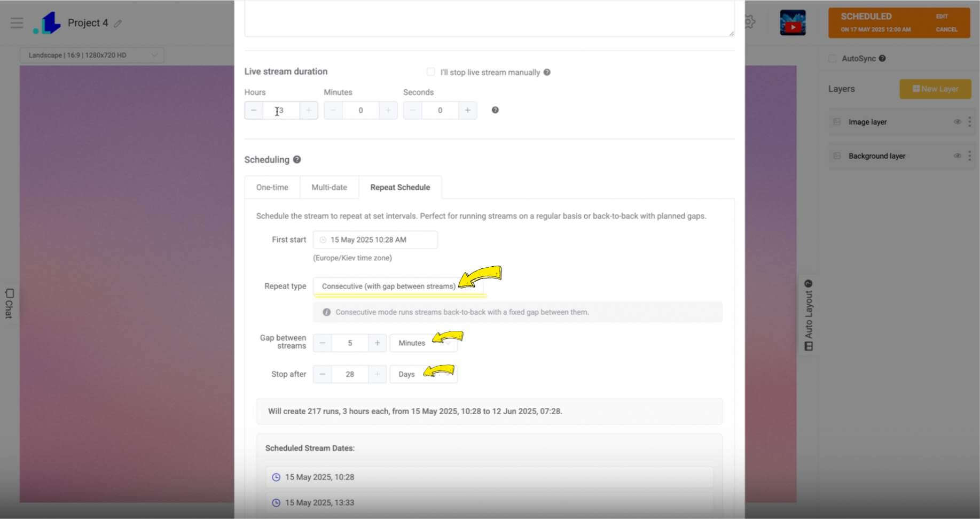Switch to Multi-date tab
Viewport: 980px width, 519px height.
click(330, 187)
